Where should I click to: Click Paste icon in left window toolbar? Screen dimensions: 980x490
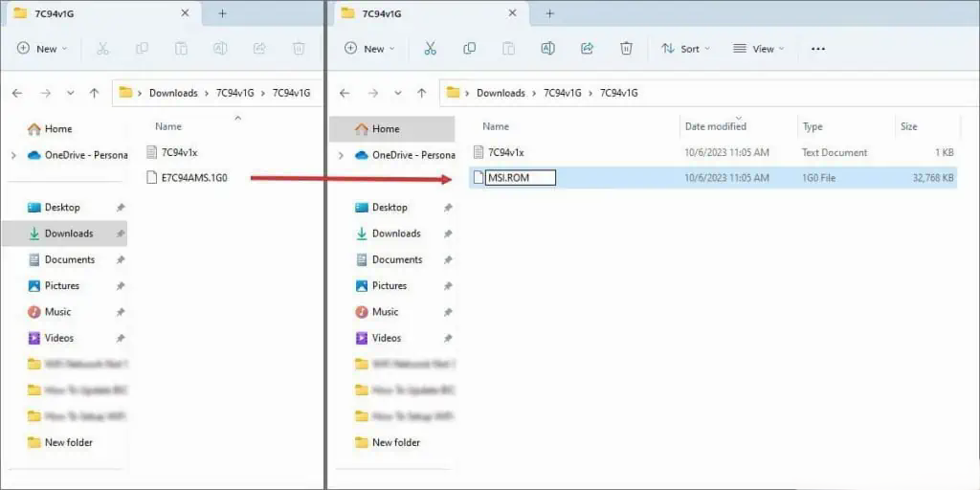[x=181, y=49]
